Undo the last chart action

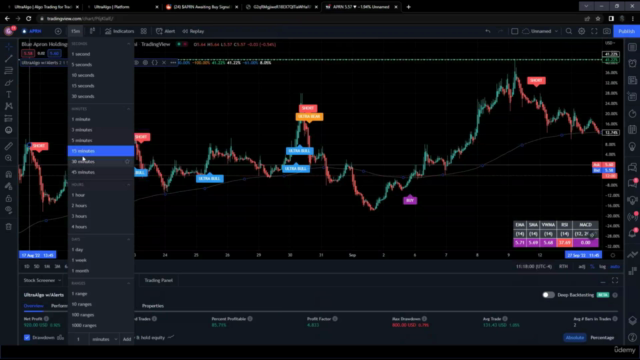488,31
